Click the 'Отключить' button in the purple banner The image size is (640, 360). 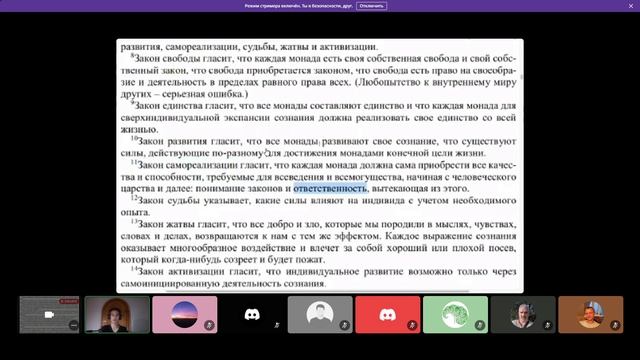pos(371,6)
